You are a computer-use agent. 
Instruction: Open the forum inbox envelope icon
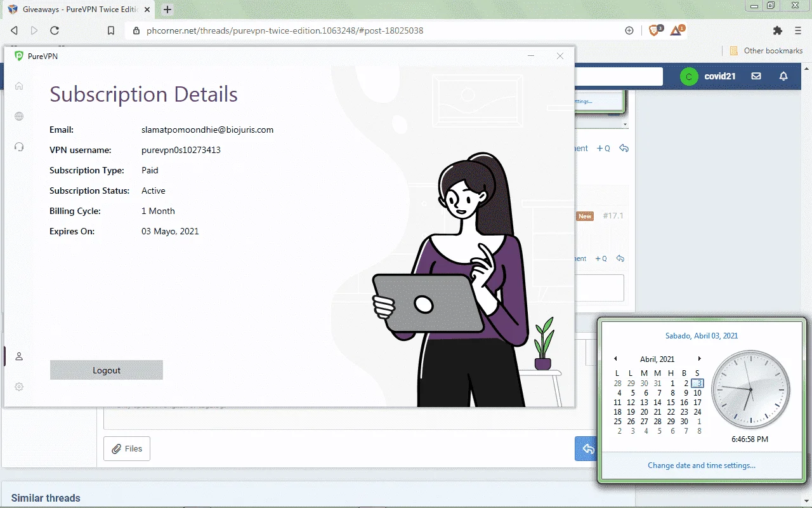tap(756, 76)
